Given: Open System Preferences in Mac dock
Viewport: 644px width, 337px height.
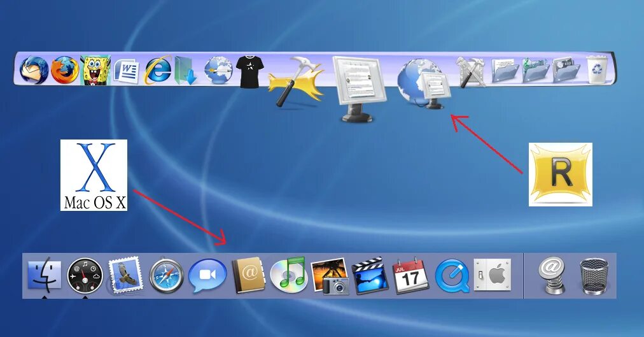Looking at the screenshot, I should click(493, 275).
